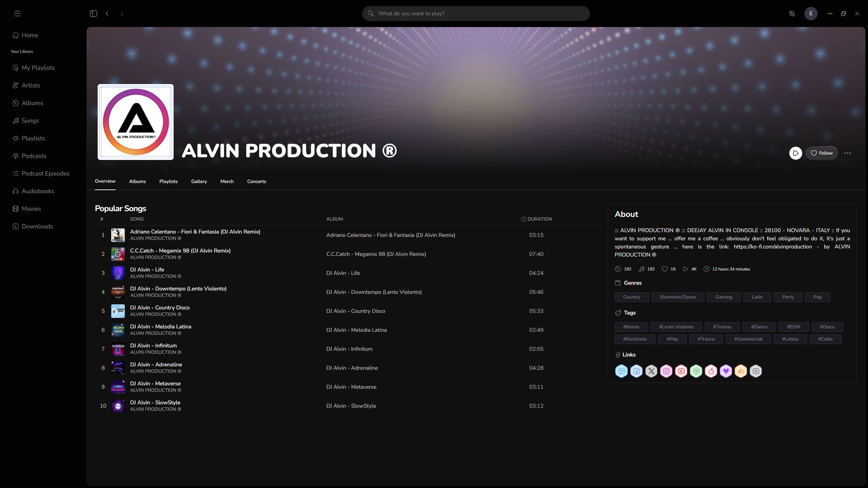
Task: Open the hamburger menu icon
Action: click(18, 14)
